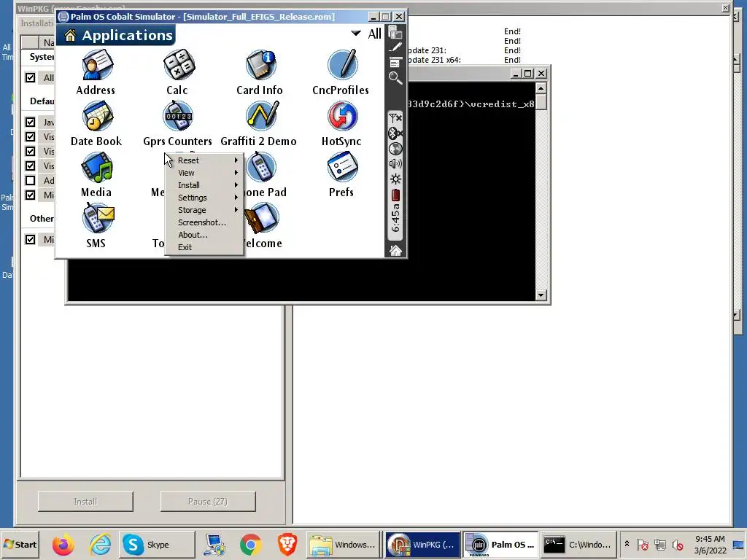Click the speaker volume icon in Palm sidebar
Image resolution: width=747 pixels, height=560 pixels.
[x=395, y=164]
